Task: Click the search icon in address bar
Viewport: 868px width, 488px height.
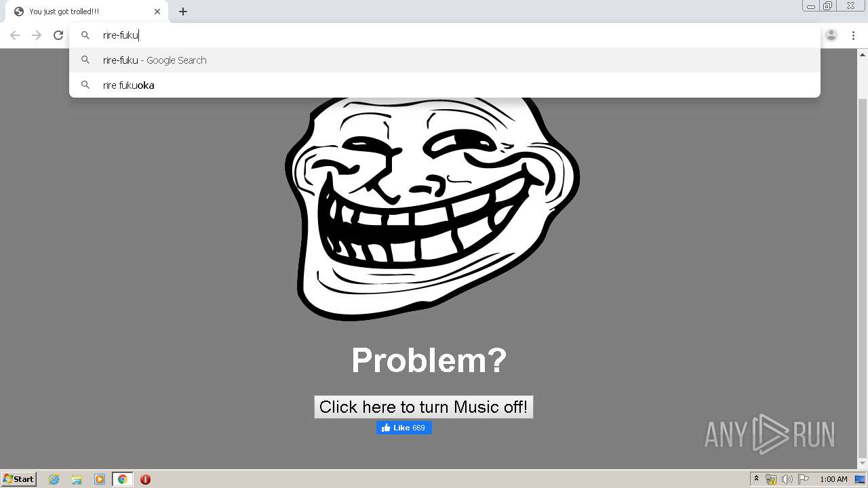Action: pos(85,35)
